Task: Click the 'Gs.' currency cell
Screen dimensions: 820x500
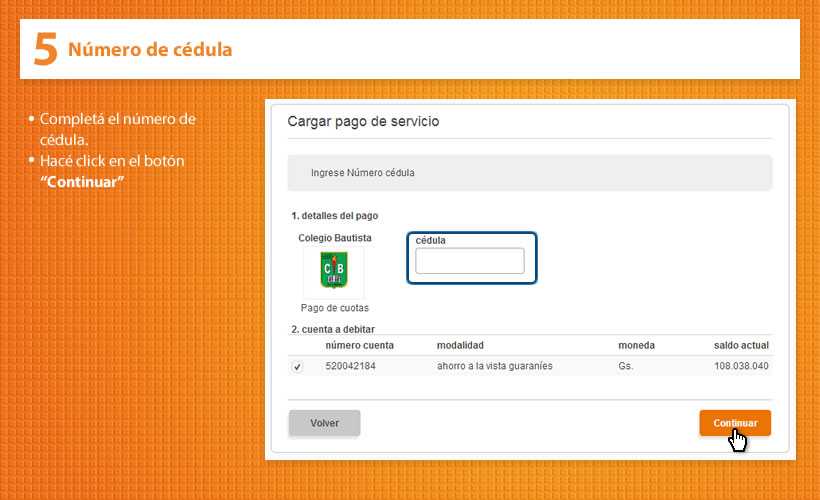Action: (x=626, y=366)
